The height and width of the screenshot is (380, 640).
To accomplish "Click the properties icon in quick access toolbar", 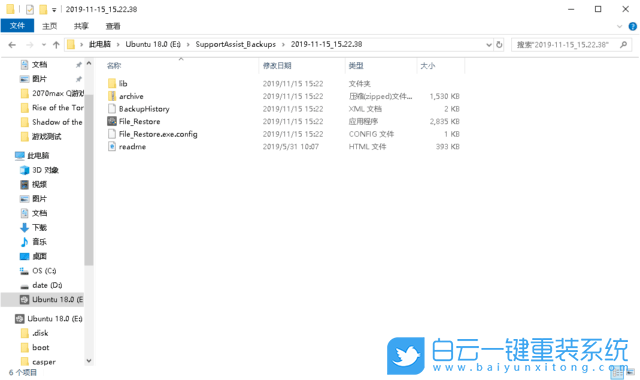I will click(29, 9).
